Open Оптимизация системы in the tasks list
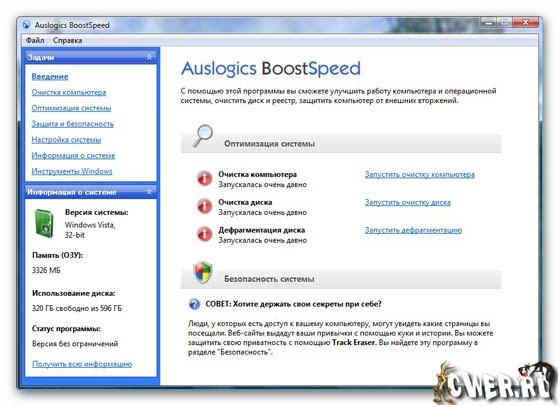 click(71, 108)
